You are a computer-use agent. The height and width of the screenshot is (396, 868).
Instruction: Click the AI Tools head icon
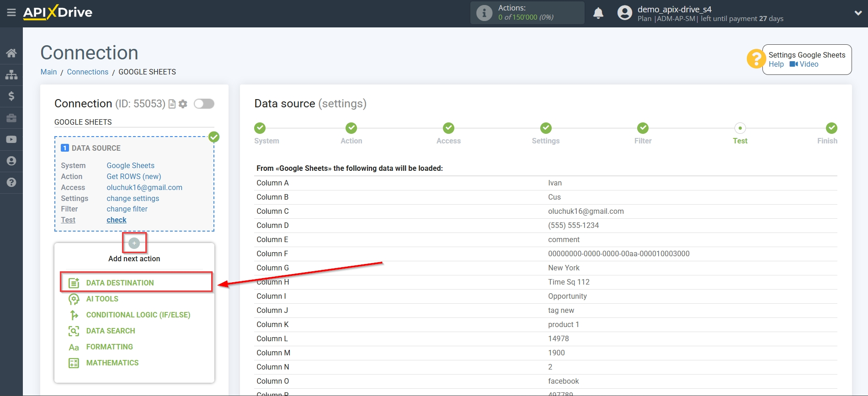[74, 299]
